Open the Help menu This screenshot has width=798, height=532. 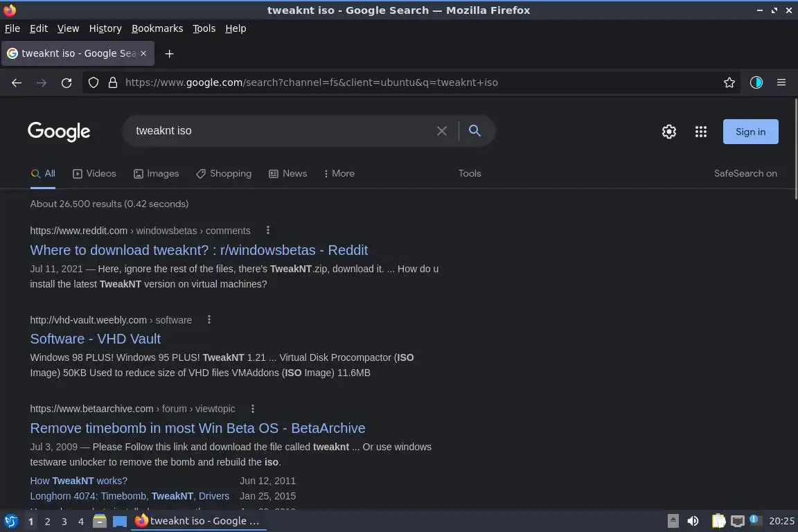click(x=236, y=28)
